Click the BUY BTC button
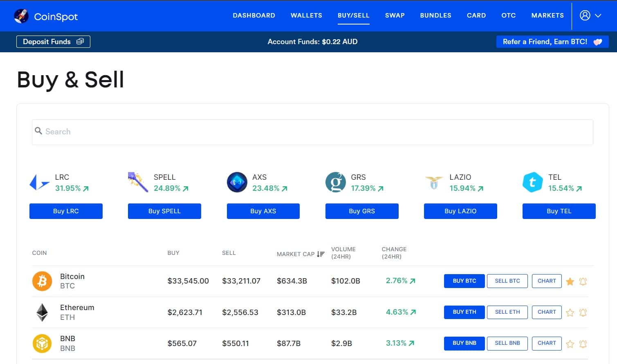This screenshot has width=617, height=364. pos(464,281)
